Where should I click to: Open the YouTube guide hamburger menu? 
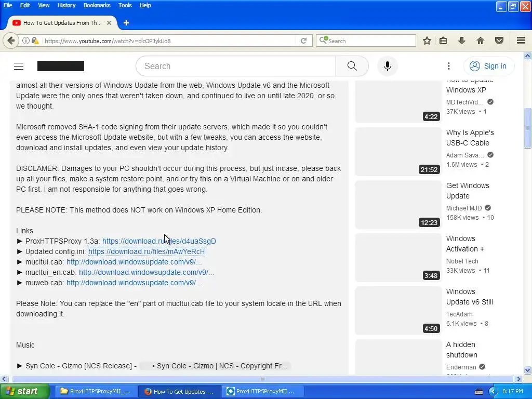[x=19, y=66]
